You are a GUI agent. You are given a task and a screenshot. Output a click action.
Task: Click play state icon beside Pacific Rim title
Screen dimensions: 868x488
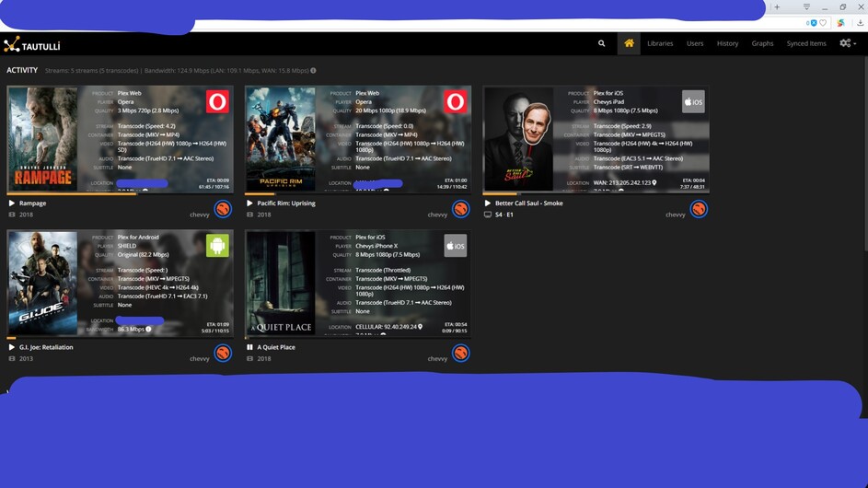tap(249, 203)
